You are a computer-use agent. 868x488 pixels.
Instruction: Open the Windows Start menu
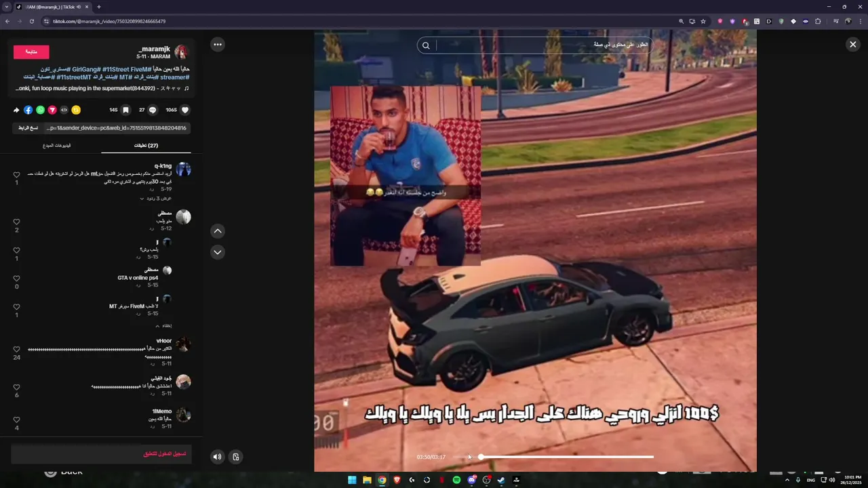[x=352, y=480]
